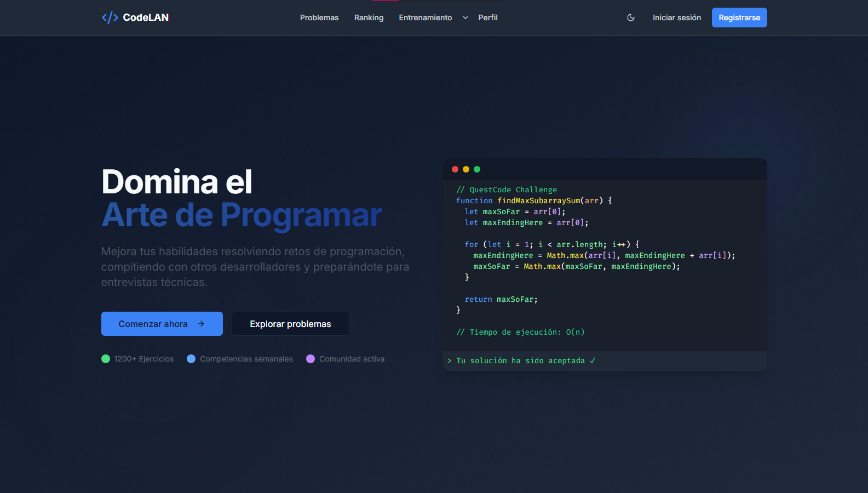Click the yellow dot in code window
The image size is (868, 493).
pos(466,169)
